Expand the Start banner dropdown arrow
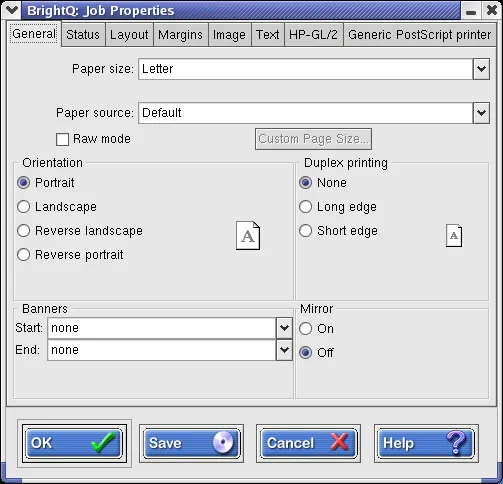The width and height of the screenshot is (503, 484). point(284,328)
